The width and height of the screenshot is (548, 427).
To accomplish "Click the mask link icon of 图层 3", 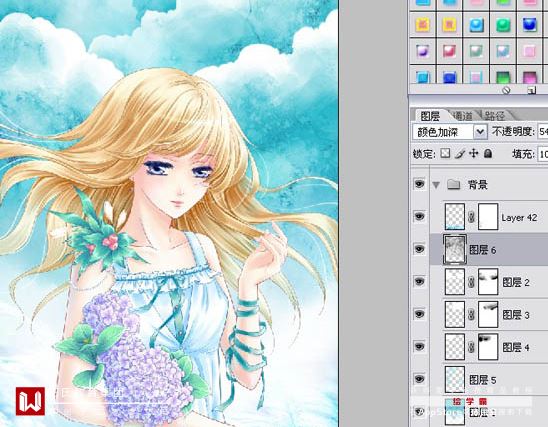I will (471, 314).
